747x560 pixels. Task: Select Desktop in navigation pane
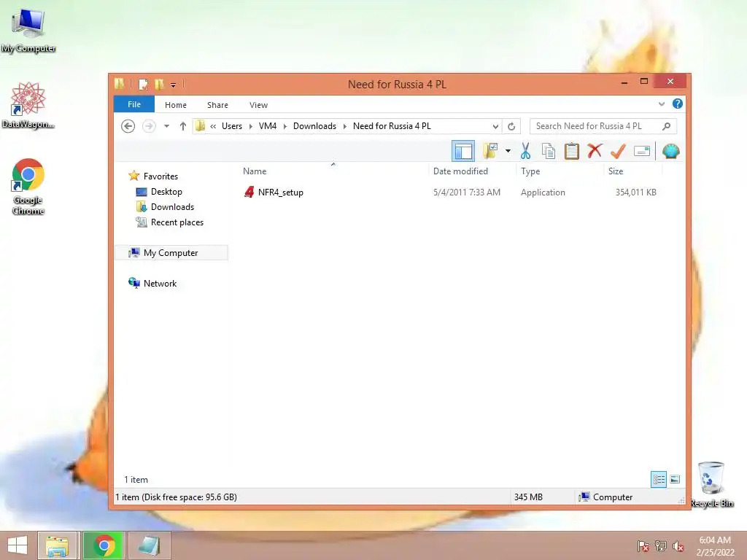tap(166, 192)
